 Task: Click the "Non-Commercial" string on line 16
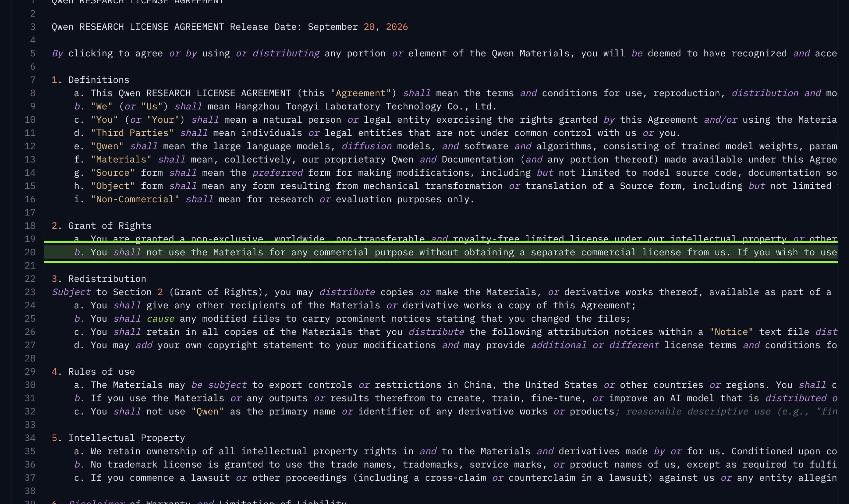click(135, 199)
